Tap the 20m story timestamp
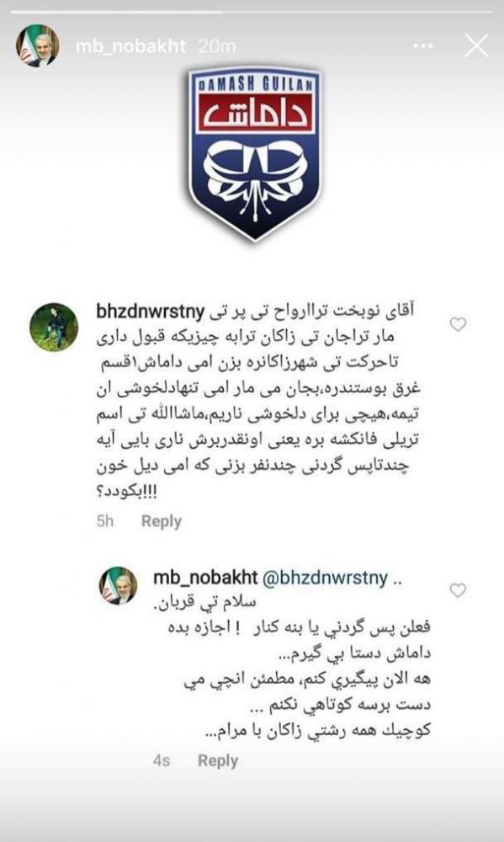The image size is (504, 842). coord(217,46)
